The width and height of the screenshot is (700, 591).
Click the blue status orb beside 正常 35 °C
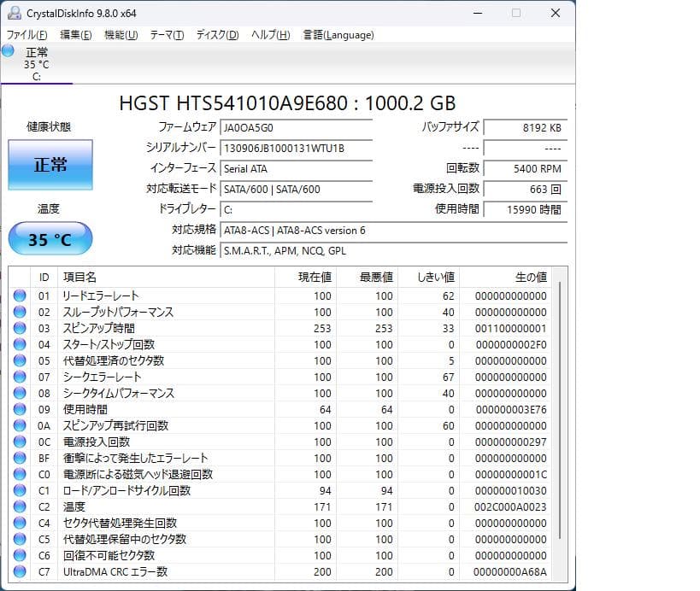tap(8, 51)
